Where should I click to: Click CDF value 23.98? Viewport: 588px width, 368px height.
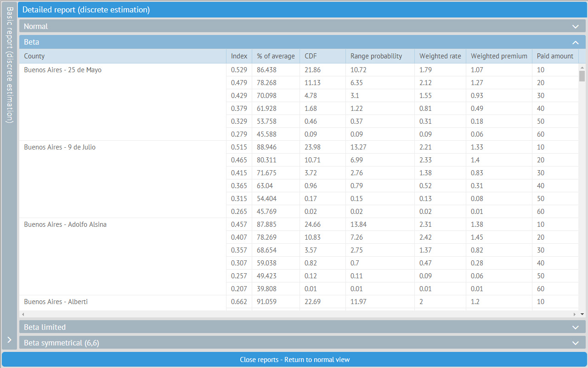tap(313, 147)
